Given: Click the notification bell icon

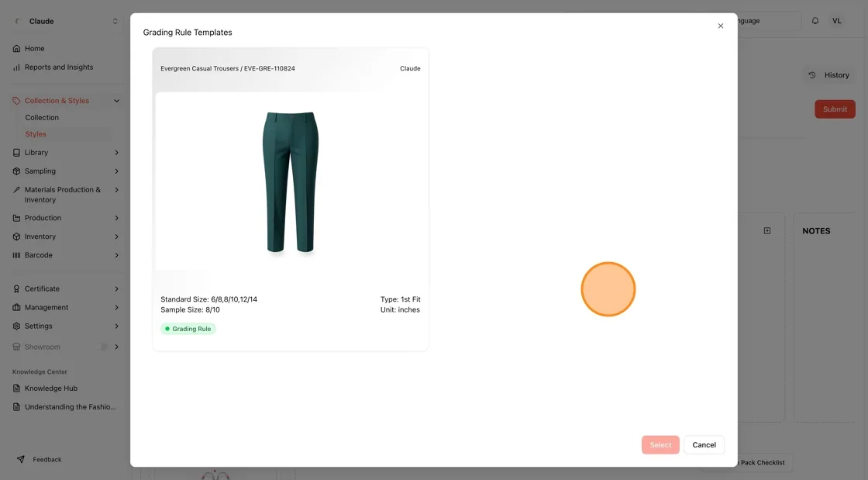Looking at the screenshot, I should coord(815,21).
